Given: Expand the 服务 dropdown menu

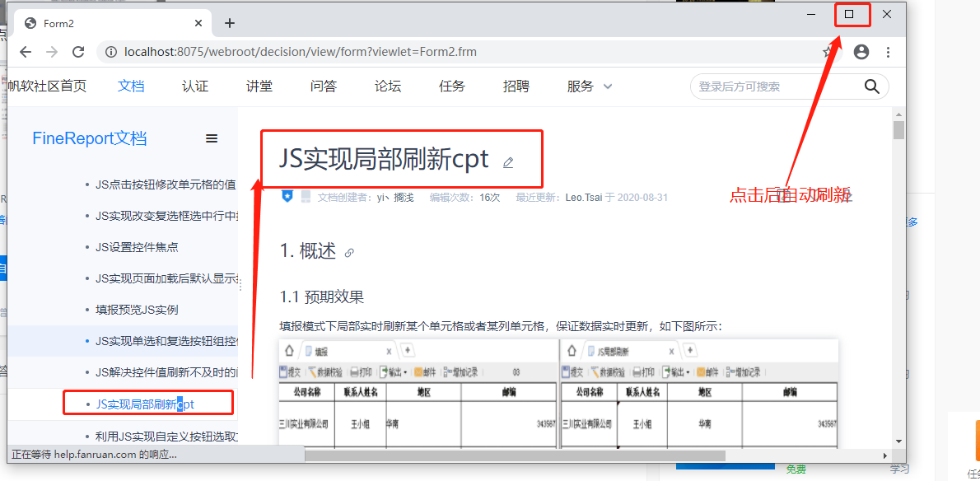Looking at the screenshot, I should [590, 86].
